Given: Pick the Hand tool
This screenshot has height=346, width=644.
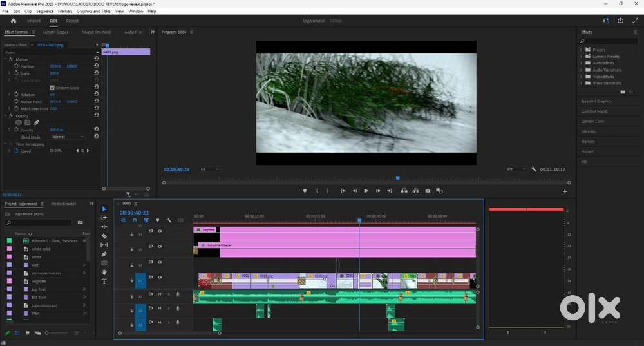Looking at the screenshot, I should tap(104, 273).
